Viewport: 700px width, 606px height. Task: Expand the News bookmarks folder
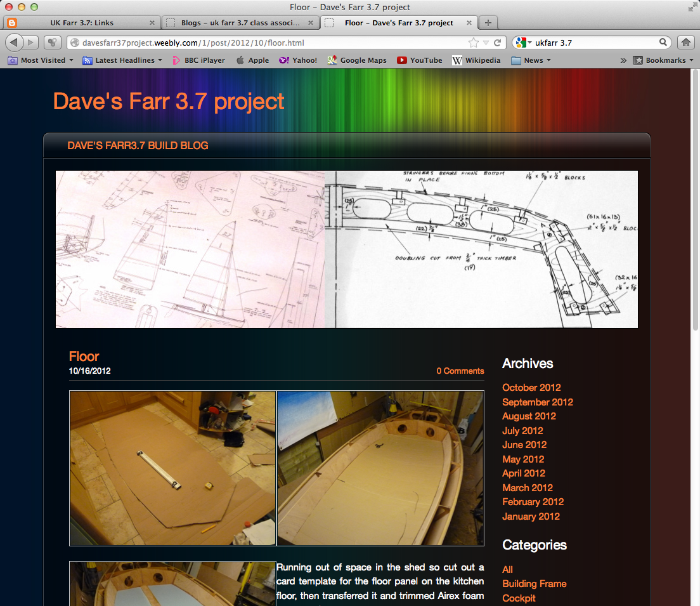(x=531, y=60)
